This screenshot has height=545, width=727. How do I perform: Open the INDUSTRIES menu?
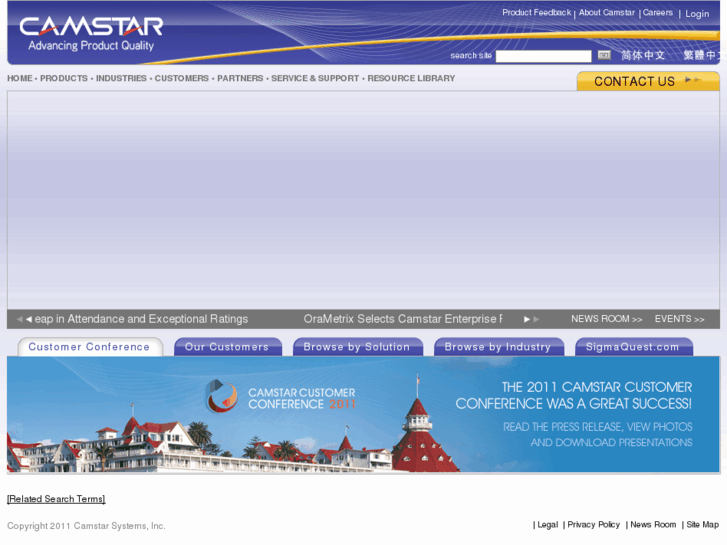[121, 78]
